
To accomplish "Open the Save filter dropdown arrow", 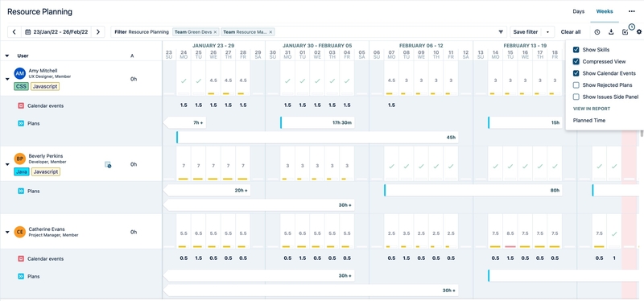I will (547, 32).
